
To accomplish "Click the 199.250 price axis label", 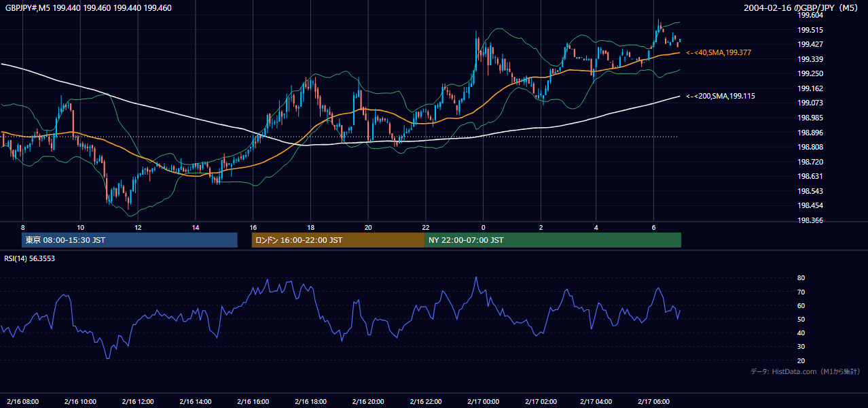I will [x=810, y=73].
